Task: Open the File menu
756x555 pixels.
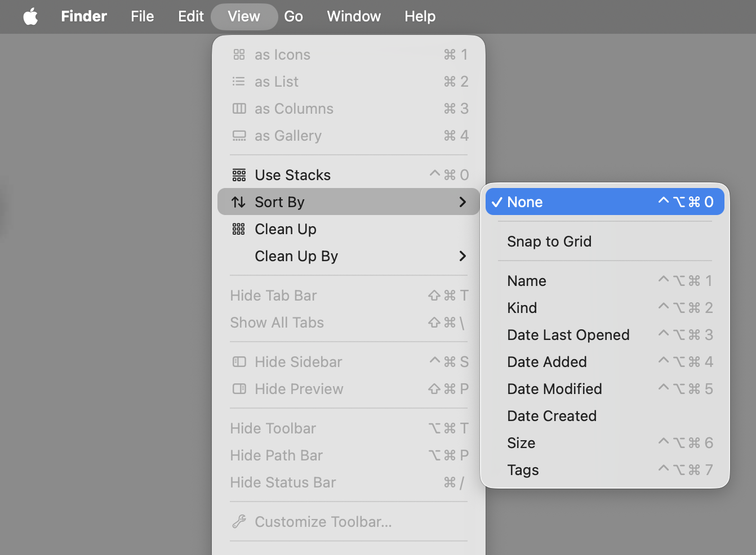Action: tap(142, 16)
